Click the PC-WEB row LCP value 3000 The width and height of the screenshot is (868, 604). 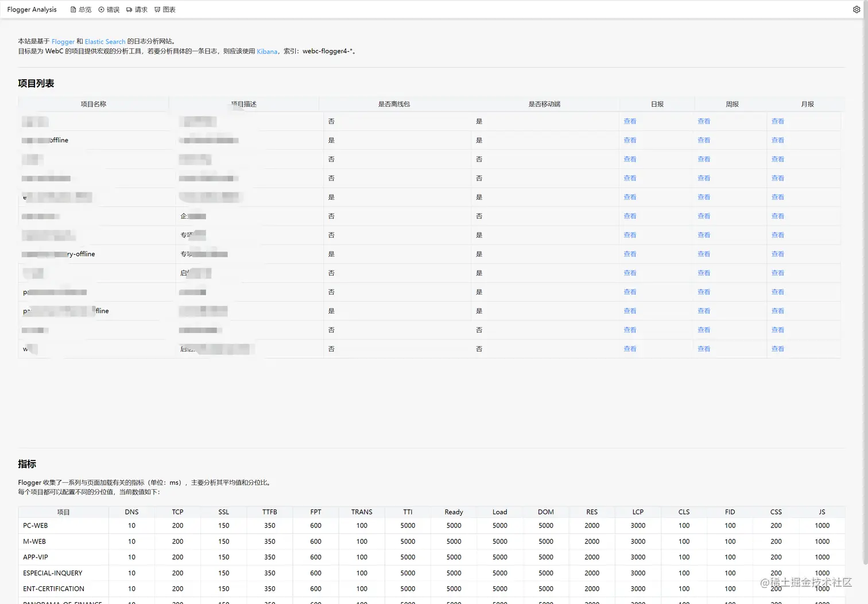(638, 526)
